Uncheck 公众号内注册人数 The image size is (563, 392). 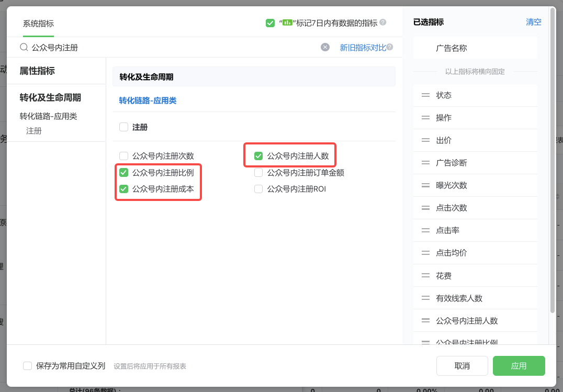(x=258, y=155)
